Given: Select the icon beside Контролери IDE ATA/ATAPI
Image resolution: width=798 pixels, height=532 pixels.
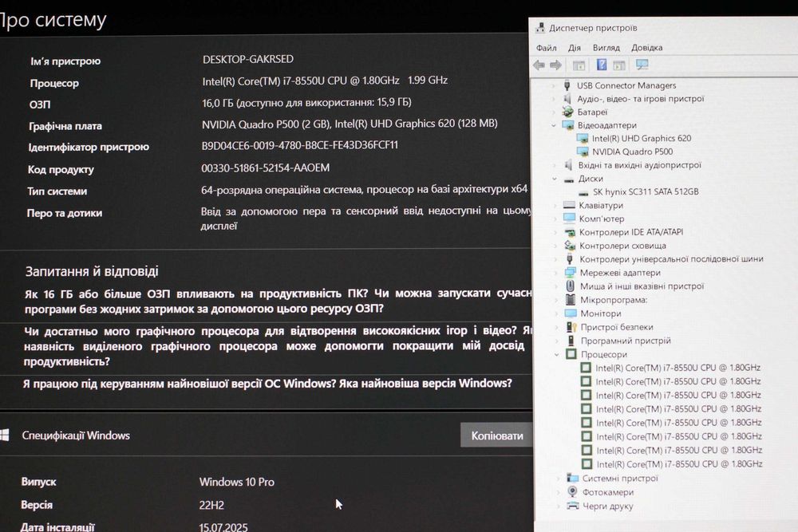Looking at the screenshot, I should pos(570,232).
